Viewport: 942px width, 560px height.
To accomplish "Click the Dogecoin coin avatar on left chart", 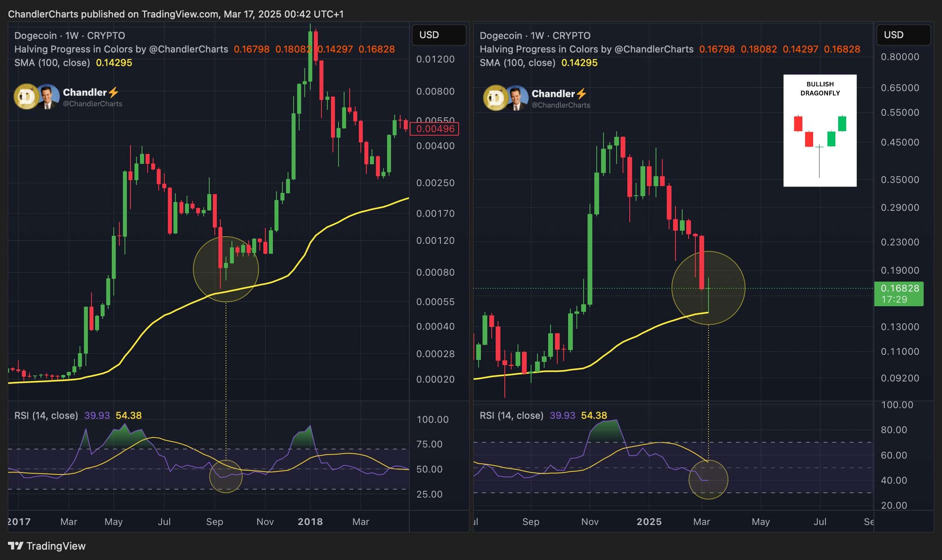I will [x=25, y=96].
